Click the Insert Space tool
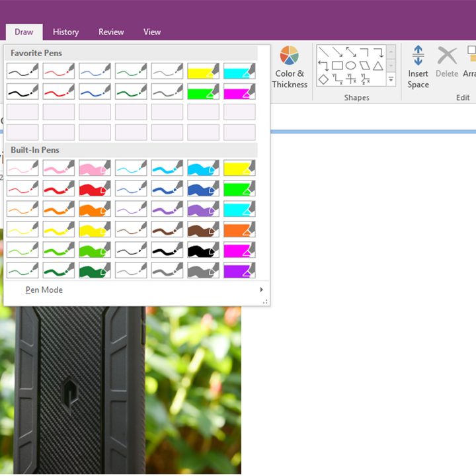This screenshot has height=476, width=476. click(418, 67)
